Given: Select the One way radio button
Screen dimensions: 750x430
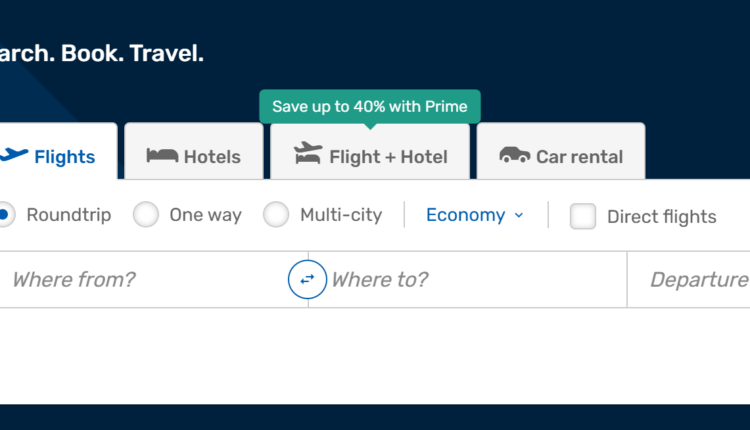Looking at the screenshot, I should click(x=146, y=215).
